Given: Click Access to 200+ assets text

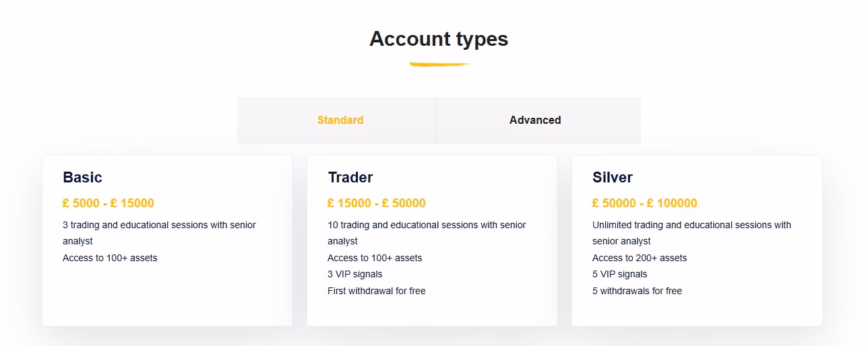Looking at the screenshot, I should (640, 258).
